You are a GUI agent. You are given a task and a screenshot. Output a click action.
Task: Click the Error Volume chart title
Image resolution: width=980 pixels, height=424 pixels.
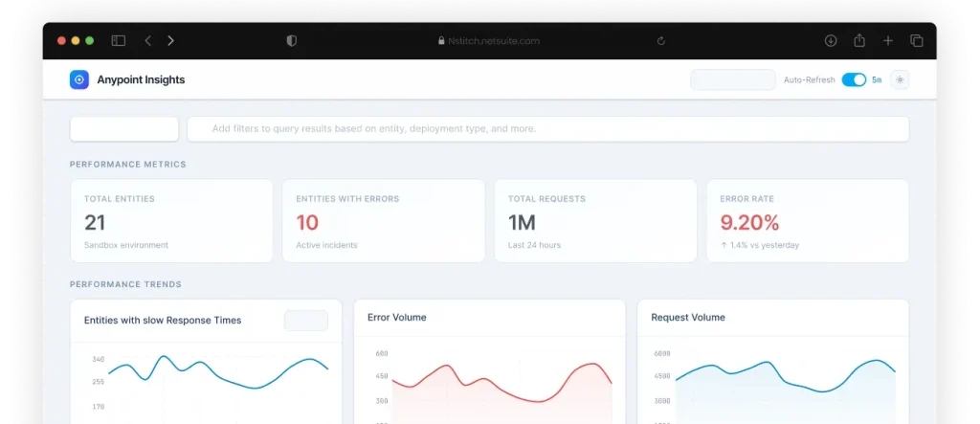(397, 317)
